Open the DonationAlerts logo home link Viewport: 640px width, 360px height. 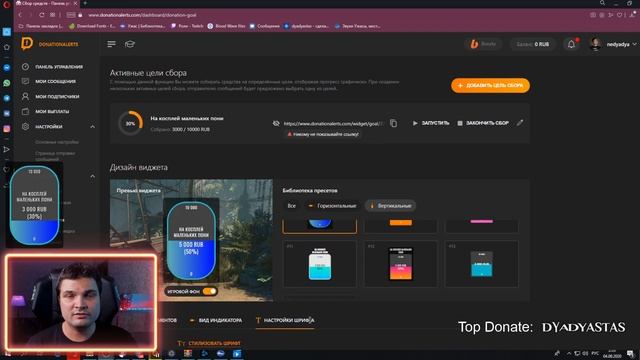(49, 44)
